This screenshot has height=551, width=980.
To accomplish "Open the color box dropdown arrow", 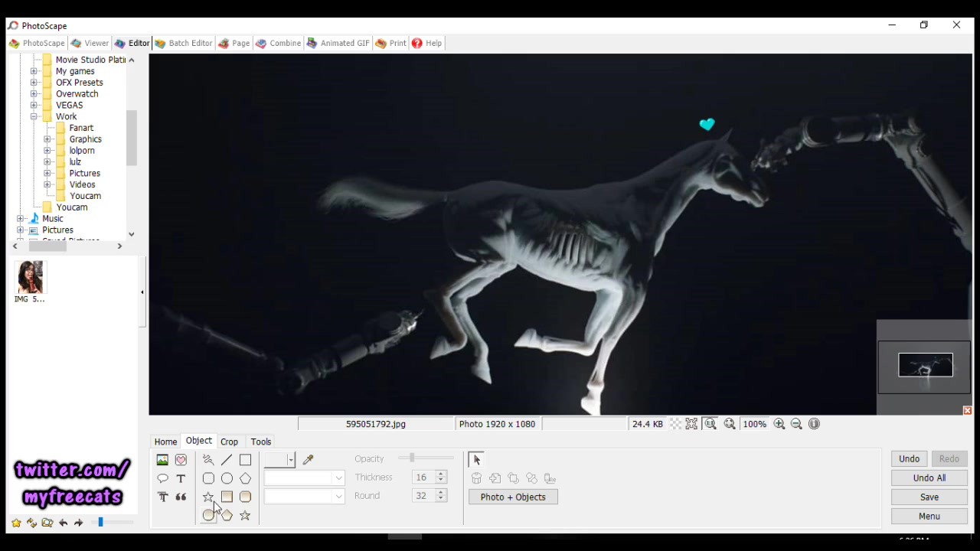I will [291, 460].
